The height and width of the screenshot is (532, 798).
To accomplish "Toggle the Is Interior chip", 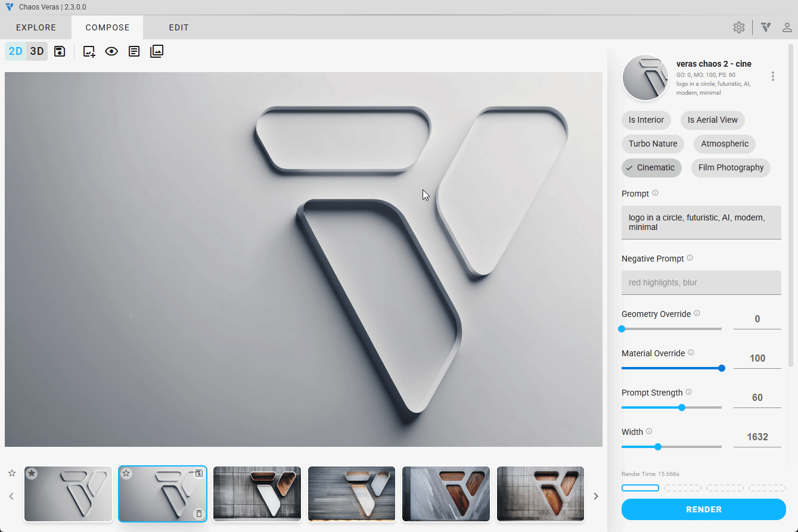I will (646, 120).
